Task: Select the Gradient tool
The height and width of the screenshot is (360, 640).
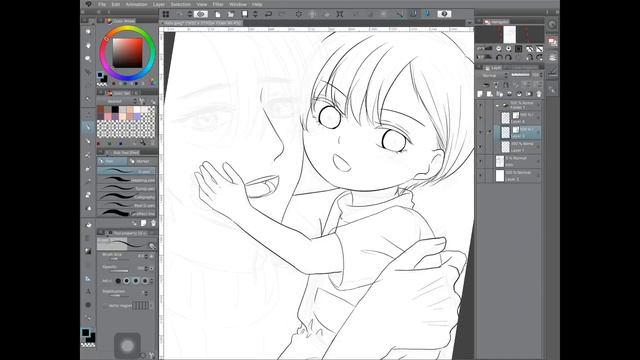Action: click(x=88, y=238)
